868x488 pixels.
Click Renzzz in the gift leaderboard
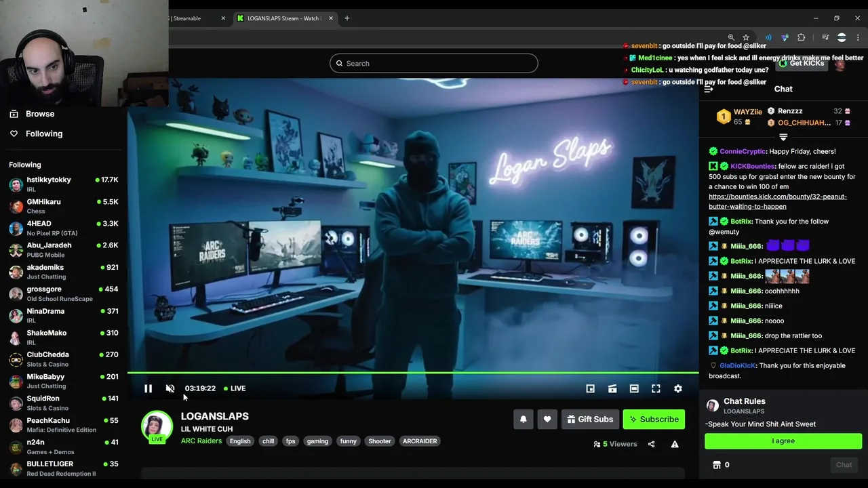click(x=790, y=111)
